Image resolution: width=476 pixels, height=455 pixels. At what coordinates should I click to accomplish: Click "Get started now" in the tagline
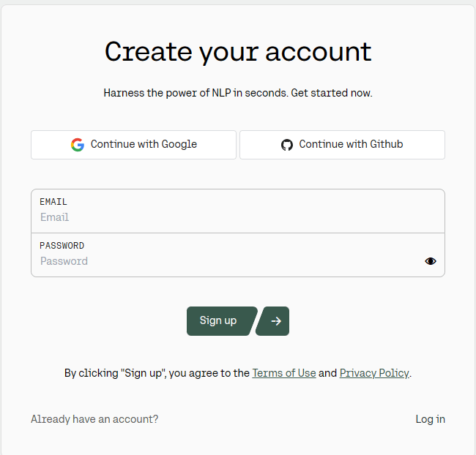(332, 94)
